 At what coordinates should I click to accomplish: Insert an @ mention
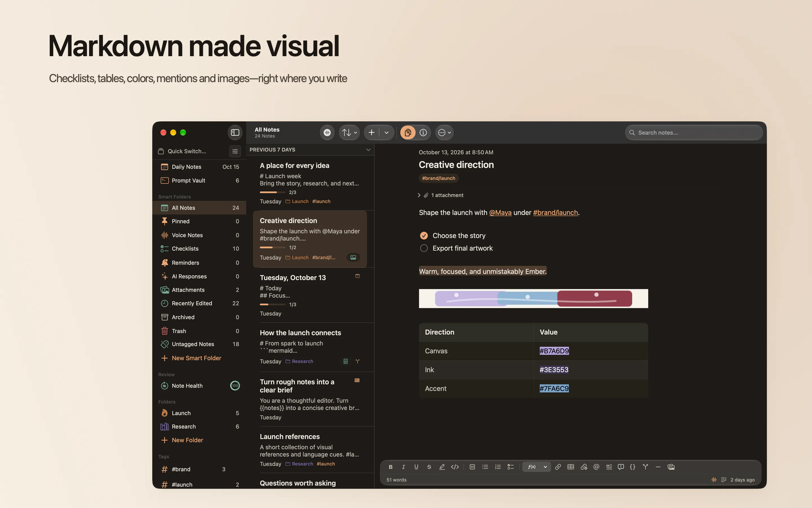point(596,467)
